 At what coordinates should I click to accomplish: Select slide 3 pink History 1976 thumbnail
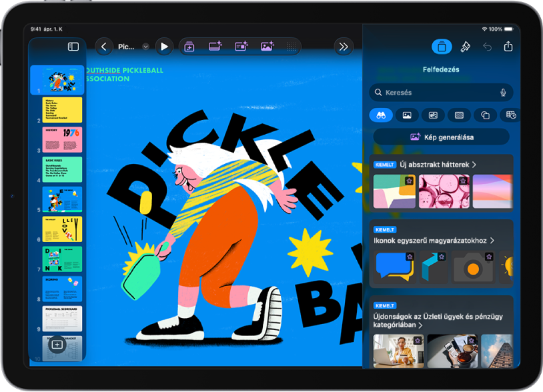click(62, 139)
